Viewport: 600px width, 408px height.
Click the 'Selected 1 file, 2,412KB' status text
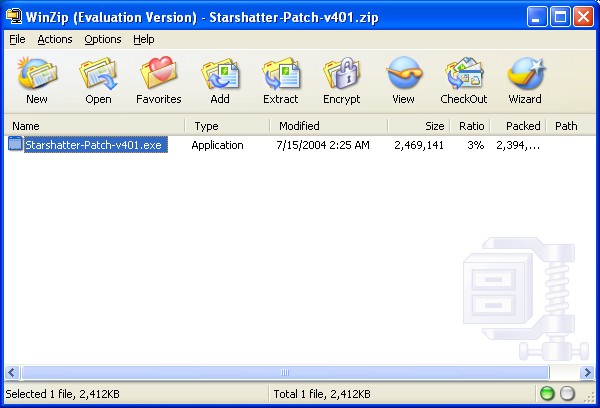click(x=62, y=394)
